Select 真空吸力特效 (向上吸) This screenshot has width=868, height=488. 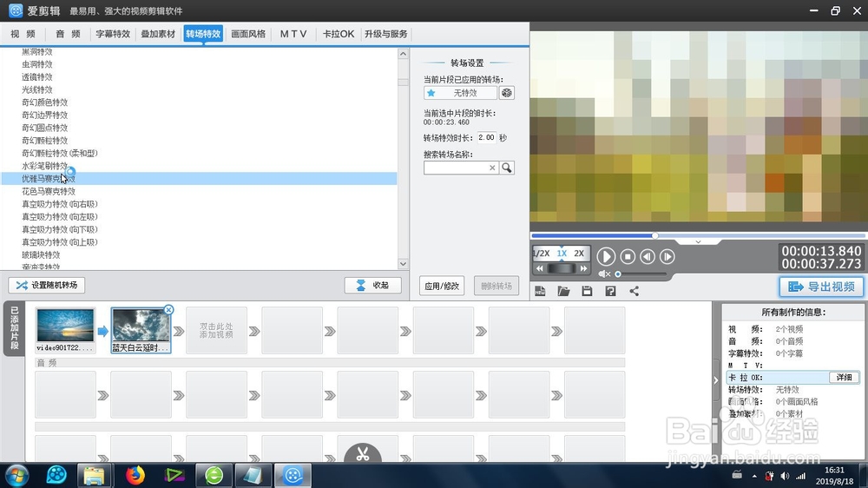pos(59,242)
